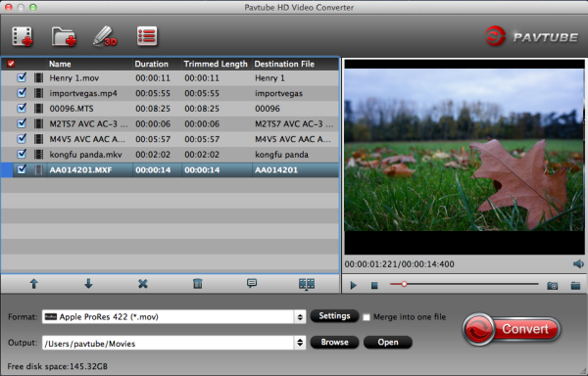This screenshot has height=376, width=588.
Task: Open snapshot folder icon beside camera
Action: [575, 286]
